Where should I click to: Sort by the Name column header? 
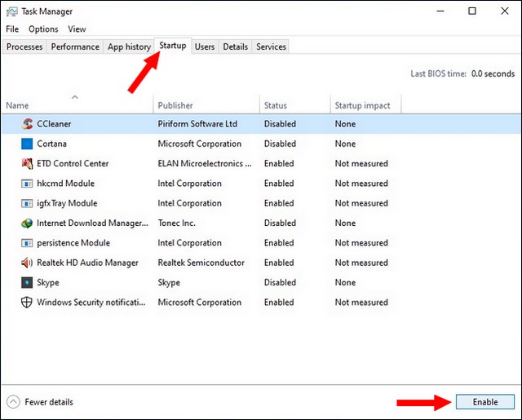(x=77, y=104)
